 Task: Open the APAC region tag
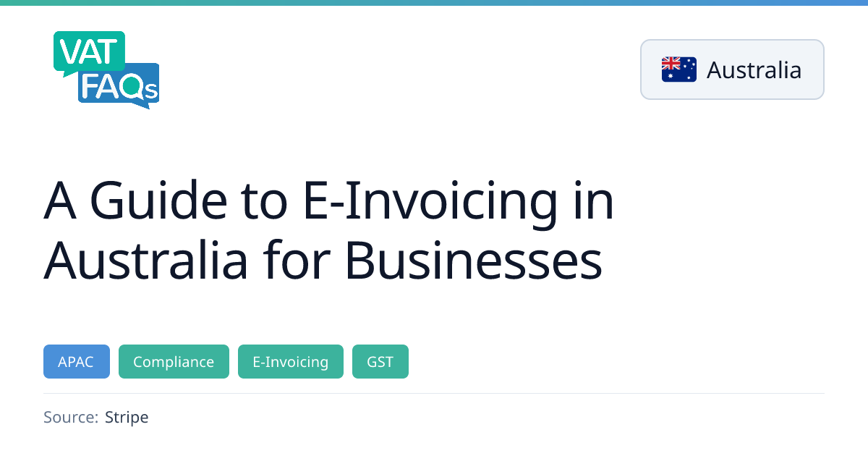click(77, 362)
